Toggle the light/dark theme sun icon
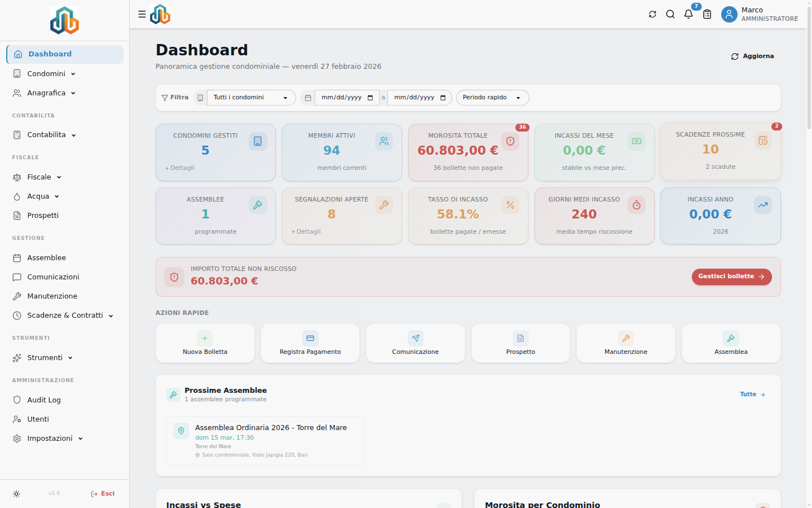Screen dimensions: 812x508 (x=16, y=494)
